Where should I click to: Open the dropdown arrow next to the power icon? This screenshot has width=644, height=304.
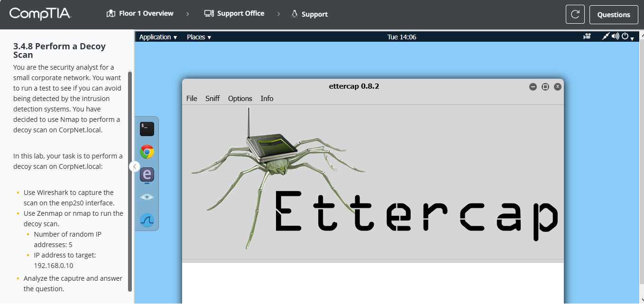point(631,38)
